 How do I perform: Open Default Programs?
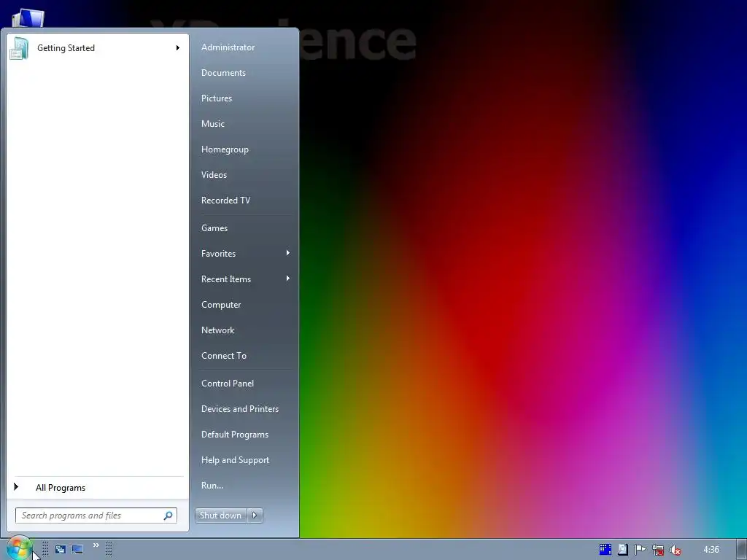235,435
